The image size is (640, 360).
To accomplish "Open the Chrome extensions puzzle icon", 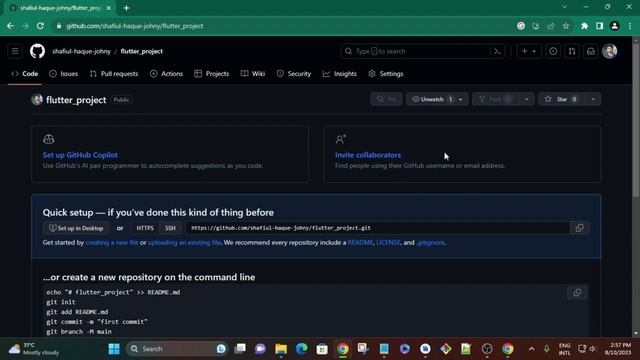I will point(584,26).
